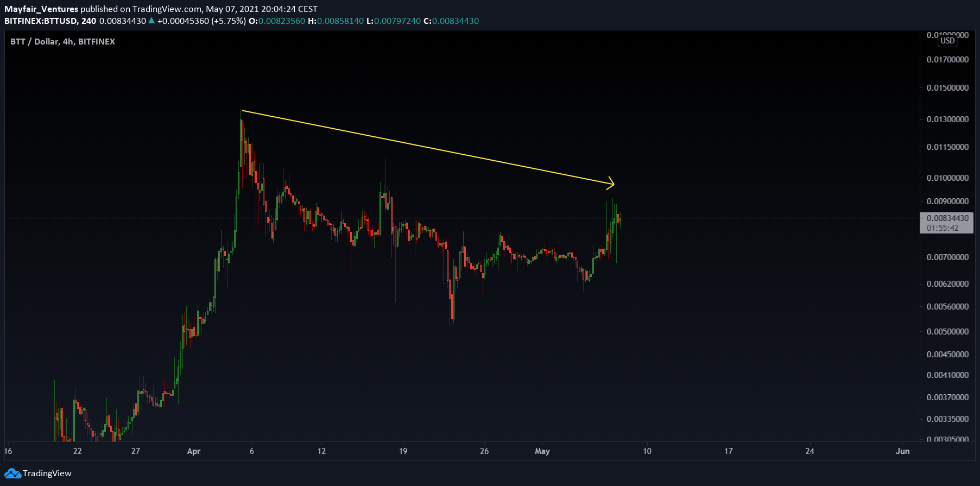The image size is (980, 486).
Task: Click the TradingView wordmark at bottom left
Action: pyautogui.click(x=47, y=474)
